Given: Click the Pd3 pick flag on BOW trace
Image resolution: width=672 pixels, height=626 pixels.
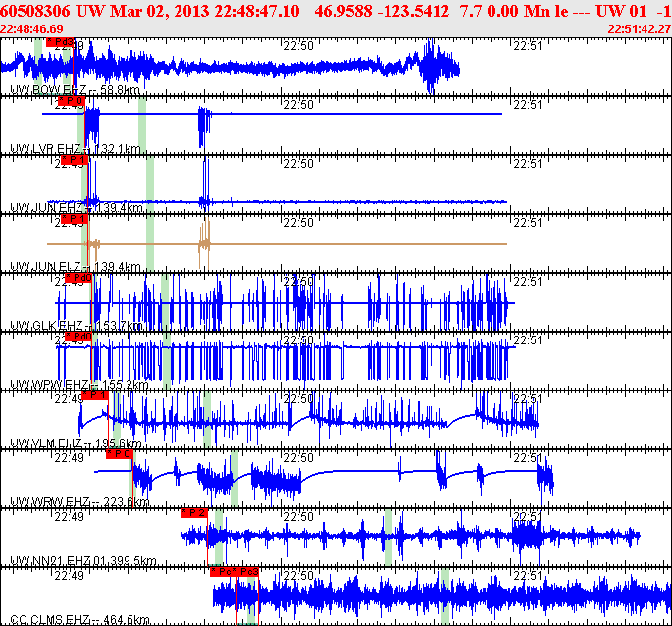Looking at the screenshot, I should pyautogui.click(x=60, y=43).
